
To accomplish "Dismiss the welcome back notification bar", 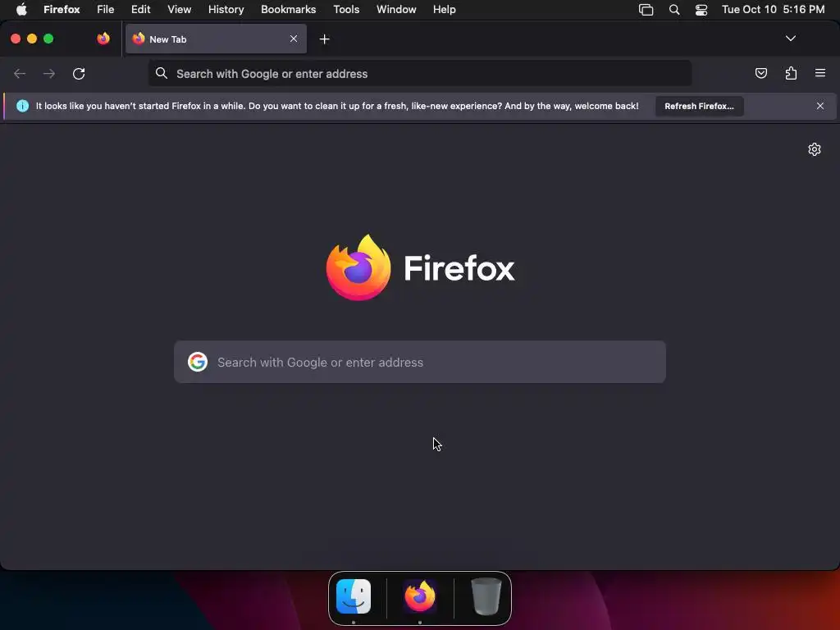I will pyautogui.click(x=820, y=106).
